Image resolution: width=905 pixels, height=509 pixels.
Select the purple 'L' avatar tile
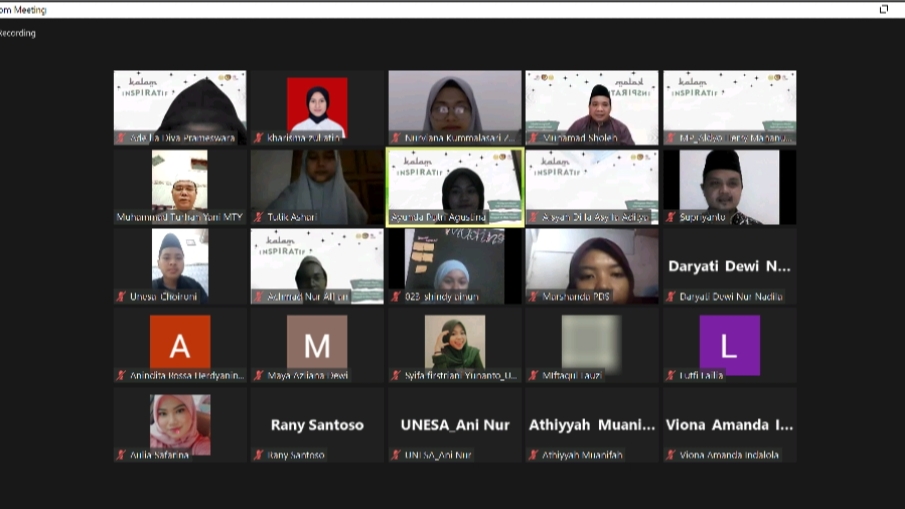(729, 343)
